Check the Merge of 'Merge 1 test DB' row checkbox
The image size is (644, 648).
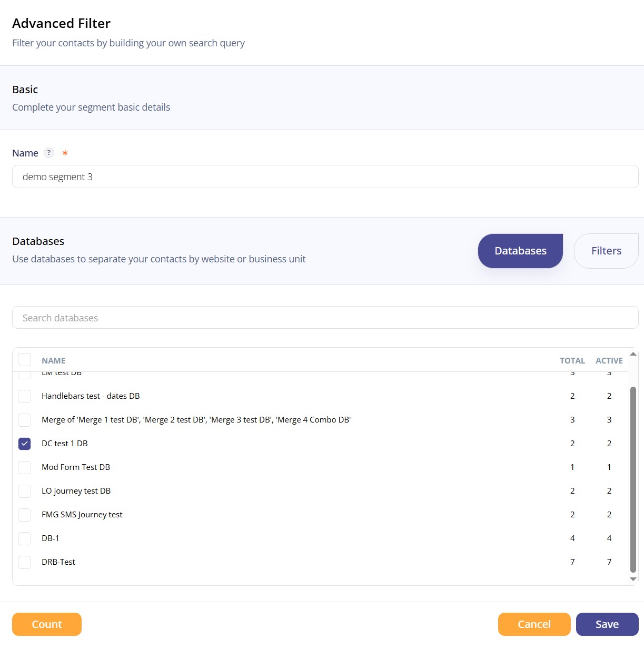(25, 420)
